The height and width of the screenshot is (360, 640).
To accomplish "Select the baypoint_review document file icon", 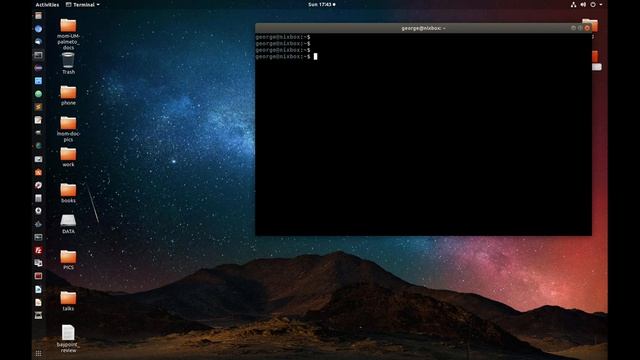I will [x=68, y=332].
